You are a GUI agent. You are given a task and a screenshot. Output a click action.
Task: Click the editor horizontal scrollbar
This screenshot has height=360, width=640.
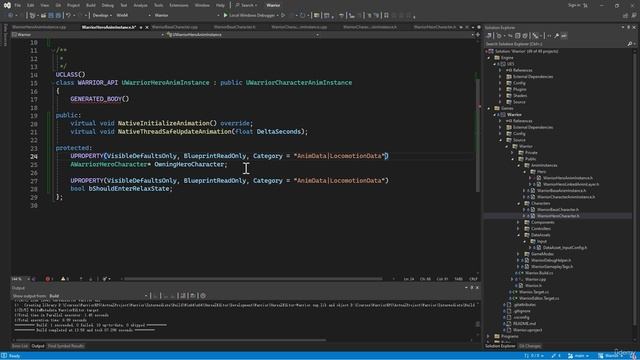click(x=253, y=279)
